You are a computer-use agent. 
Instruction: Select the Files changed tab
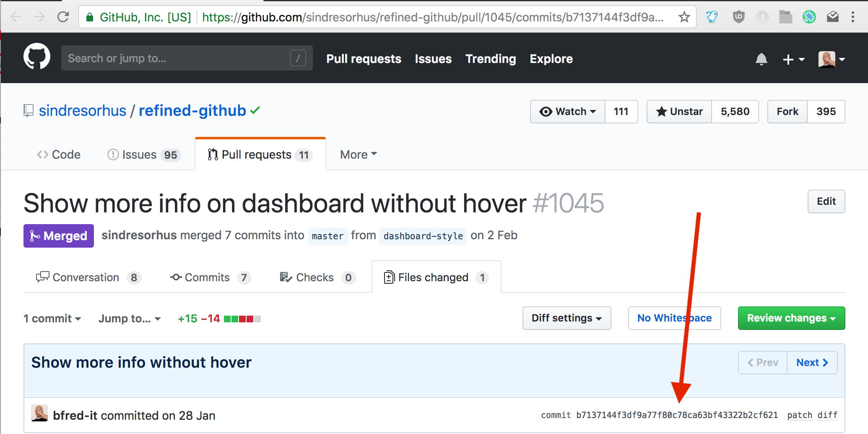click(437, 277)
